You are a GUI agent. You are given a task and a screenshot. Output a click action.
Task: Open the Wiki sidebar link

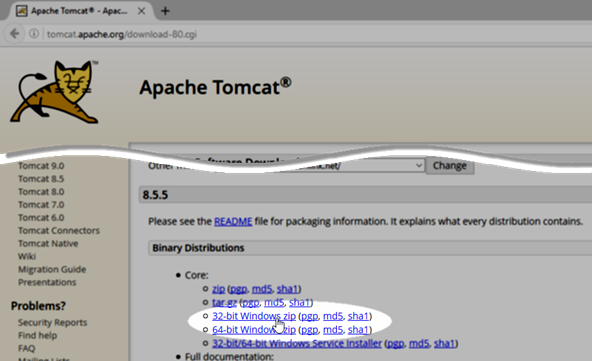point(27,256)
